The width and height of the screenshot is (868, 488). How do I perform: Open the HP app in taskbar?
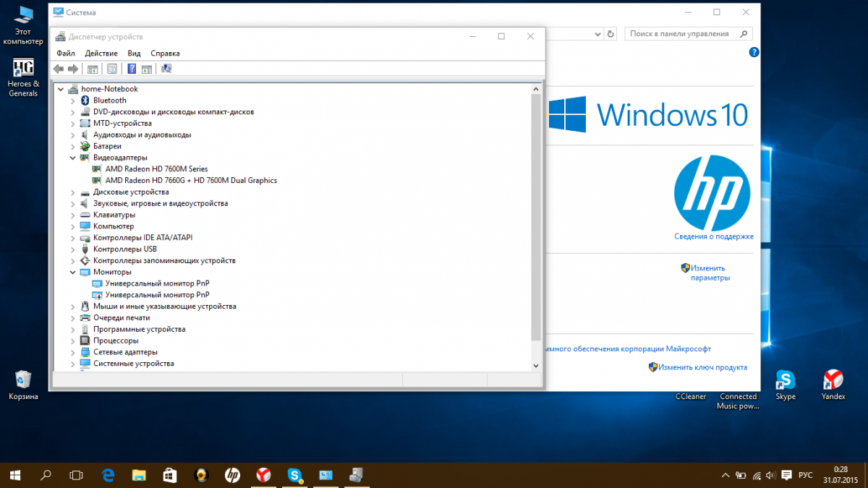pos(232,475)
